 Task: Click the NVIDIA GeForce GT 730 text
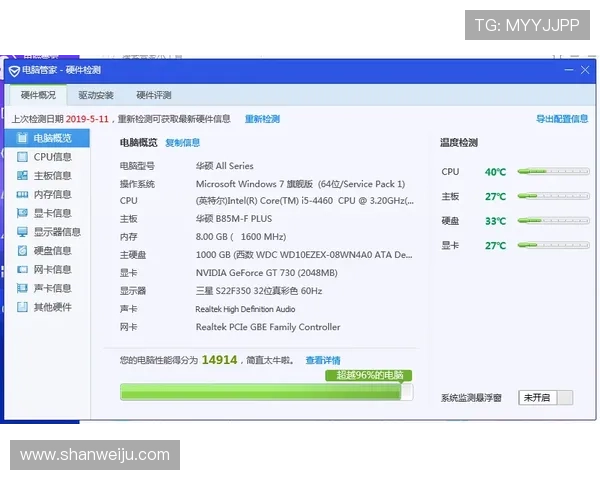266,273
